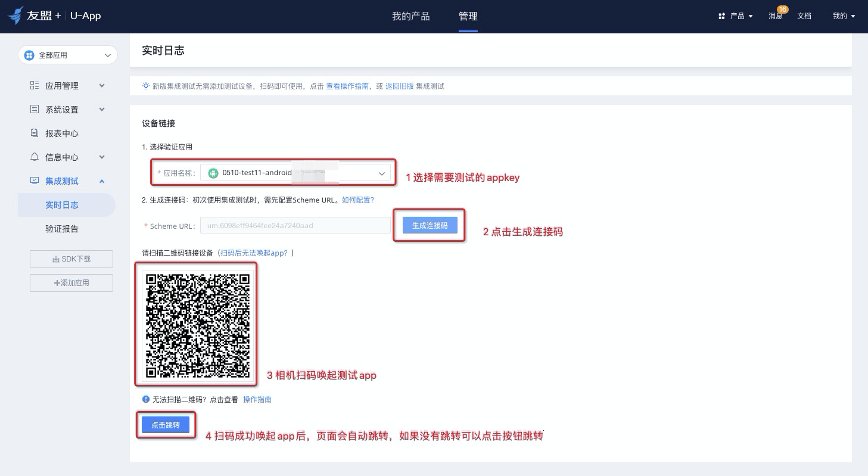This screenshot has height=476, width=868.
Task: Open the 查看操作指南 link
Action: 347,86
